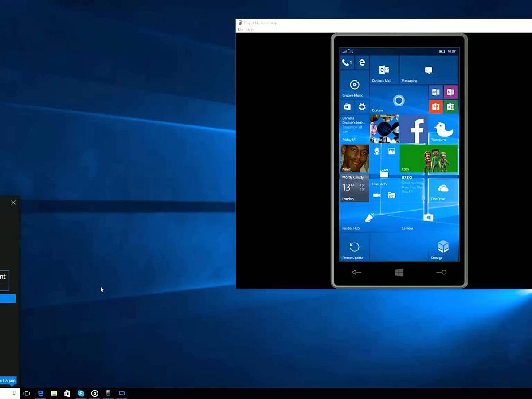Click the Mostly Cloudy London weather tile
Screen dimensions: 532x399
pyautogui.click(x=354, y=188)
